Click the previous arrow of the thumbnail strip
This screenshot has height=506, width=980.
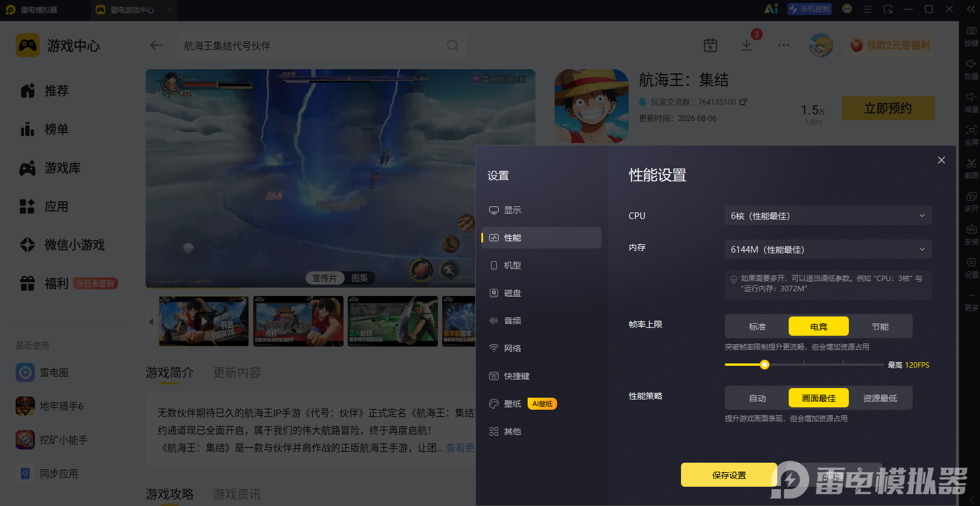(151, 322)
